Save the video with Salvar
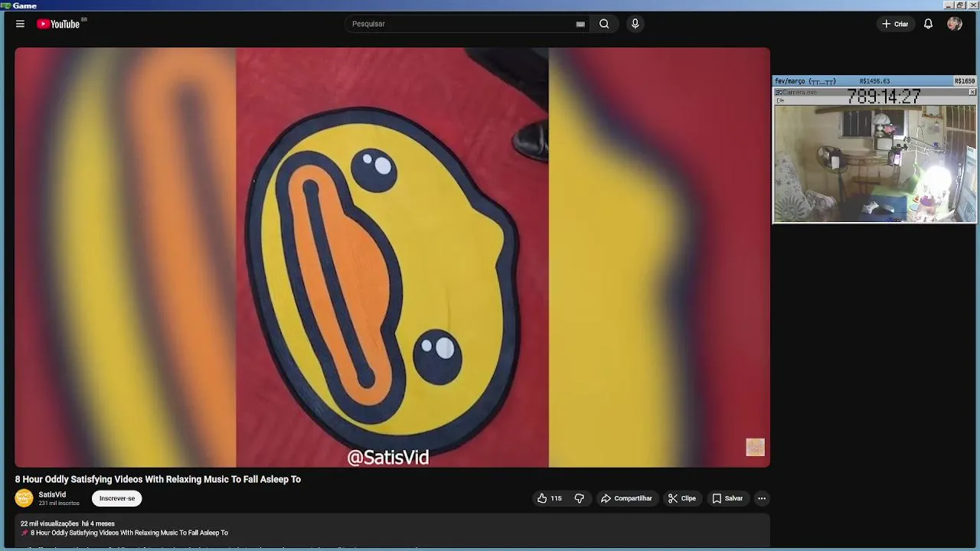The width and height of the screenshot is (980, 551). [x=727, y=498]
